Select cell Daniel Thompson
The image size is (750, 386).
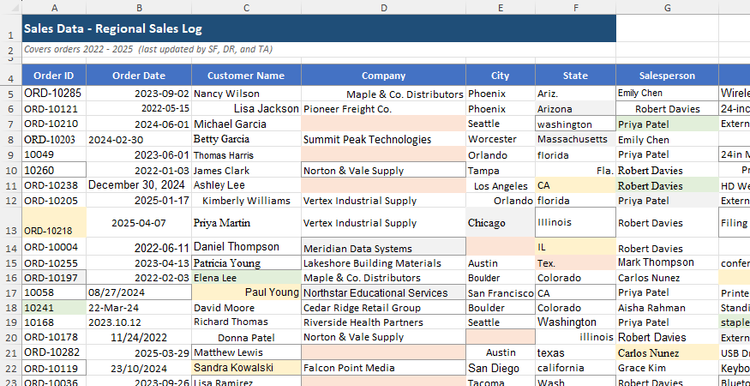click(x=246, y=247)
